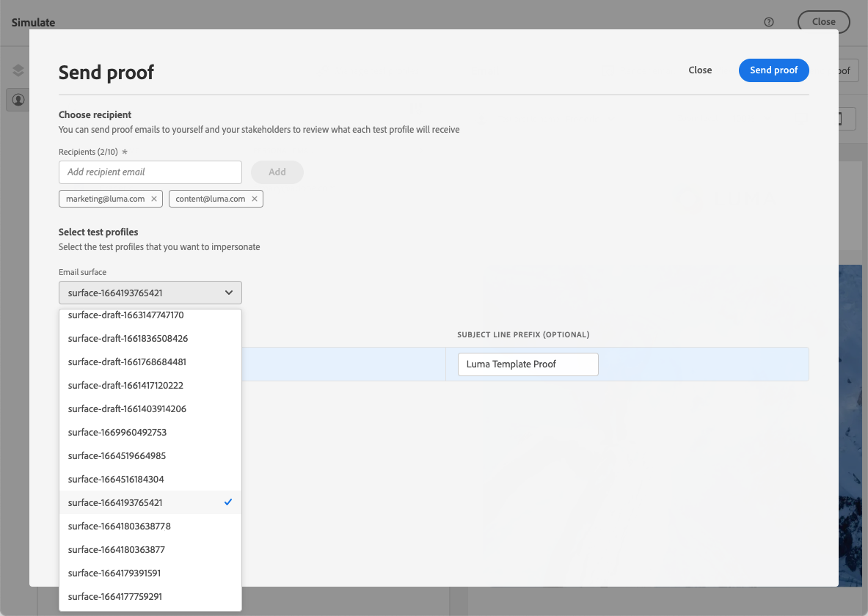Click the blue Send proof button
This screenshot has height=616, width=868.
[773, 70]
